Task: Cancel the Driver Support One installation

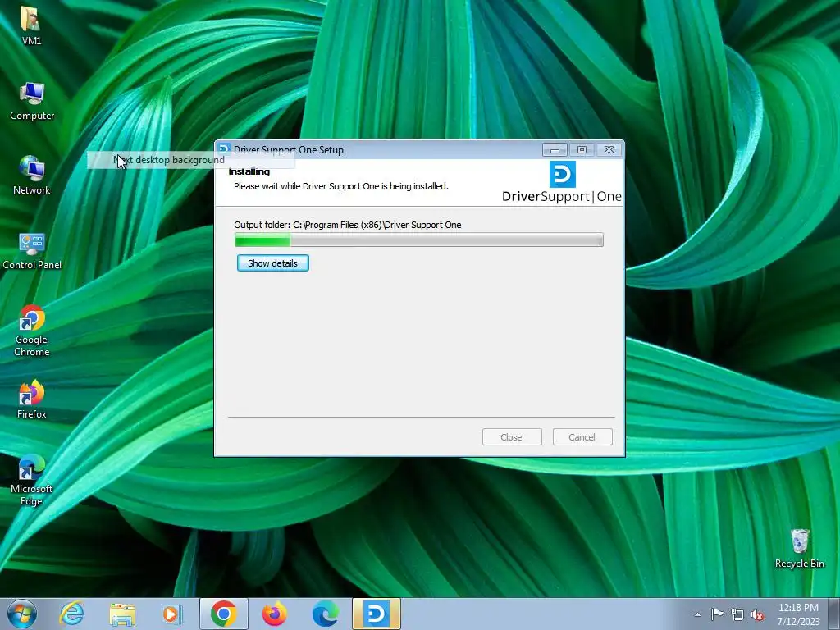Action: coord(582,437)
